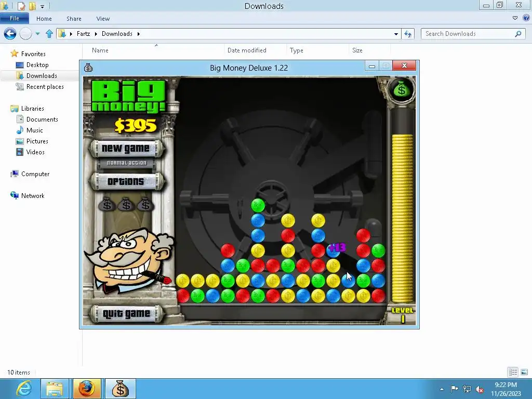Image resolution: width=532 pixels, height=399 pixels.
Task: Go back in Explorer navigation
Action: point(10,34)
